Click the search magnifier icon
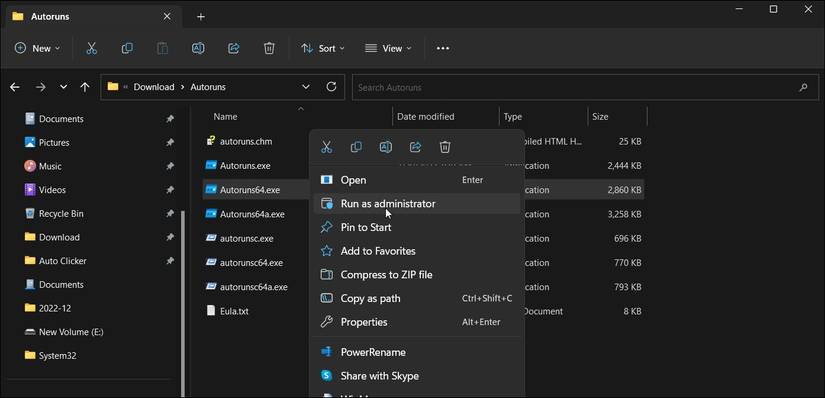Screen dimensions: 825x398 (x=803, y=87)
